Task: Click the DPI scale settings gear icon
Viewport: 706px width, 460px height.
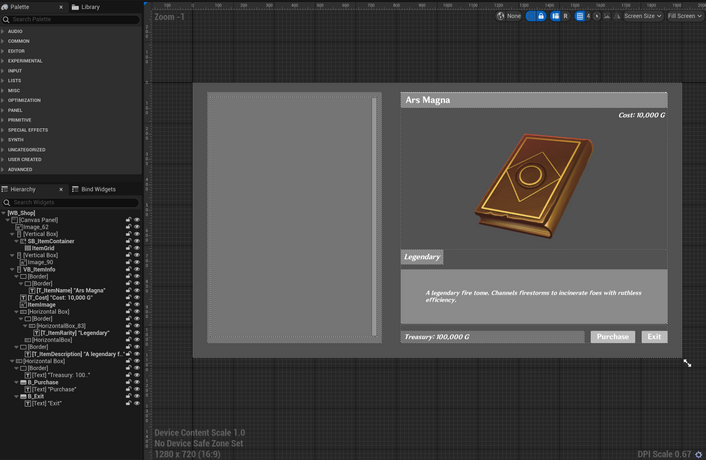Action: click(698, 454)
